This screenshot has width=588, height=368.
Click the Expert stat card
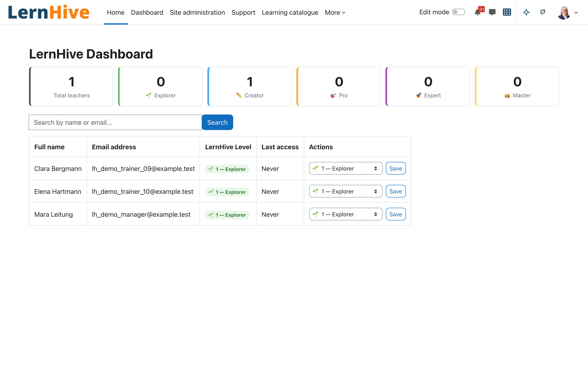[x=428, y=86]
